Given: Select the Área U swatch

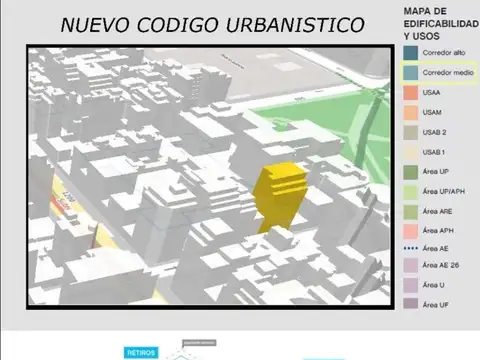Looking at the screenshot, I should pyautogui.click(x=410, y=285).
